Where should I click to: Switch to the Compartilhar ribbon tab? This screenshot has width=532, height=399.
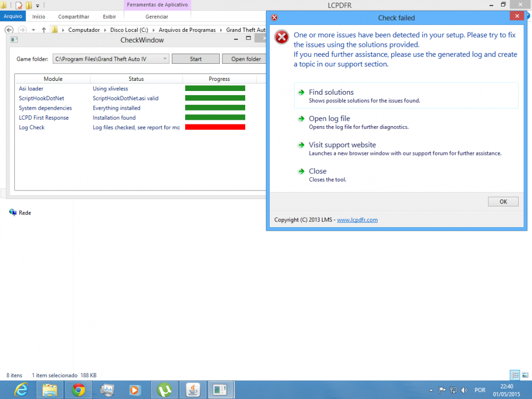point(73,16)
